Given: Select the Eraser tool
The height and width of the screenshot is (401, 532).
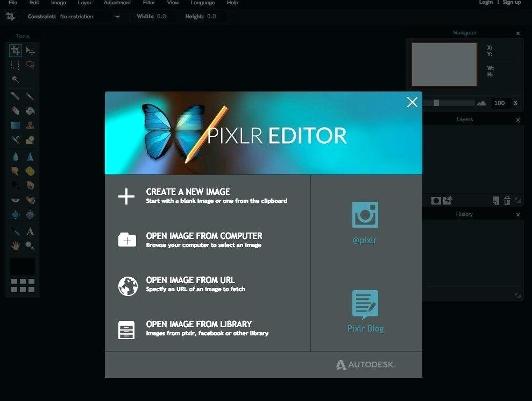Looking at the screenshot, I should point(15,111).
